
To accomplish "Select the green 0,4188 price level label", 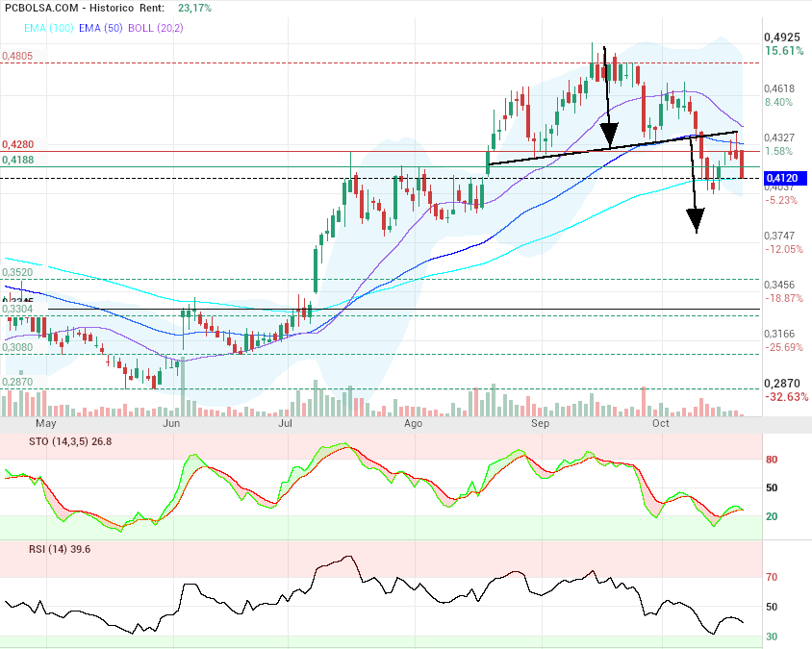I will 17,160.
